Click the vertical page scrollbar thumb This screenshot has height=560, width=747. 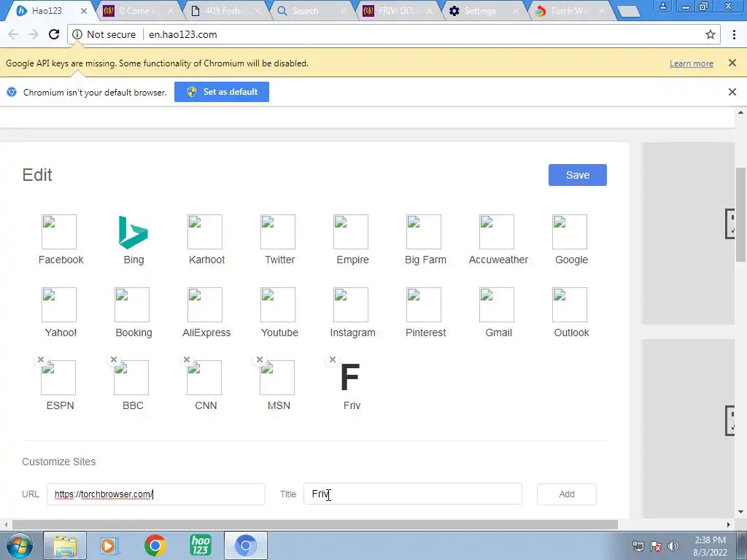pyautogui.click(x=740, y=214)
